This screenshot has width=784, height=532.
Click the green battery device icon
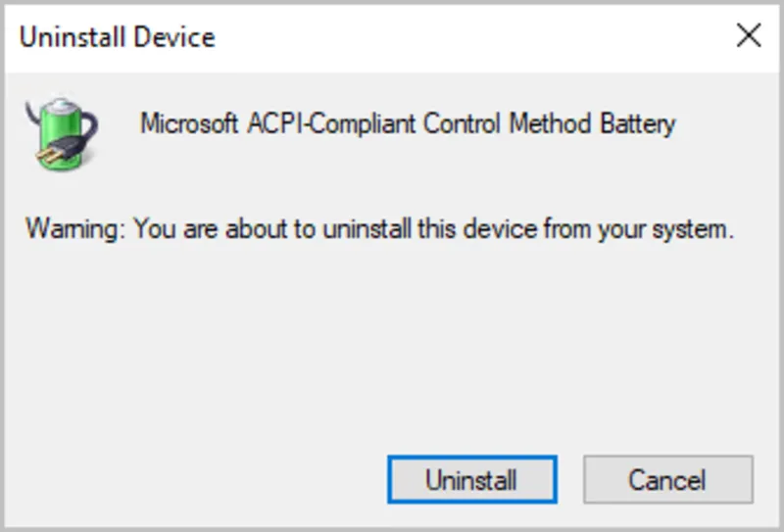click(62, 132)
